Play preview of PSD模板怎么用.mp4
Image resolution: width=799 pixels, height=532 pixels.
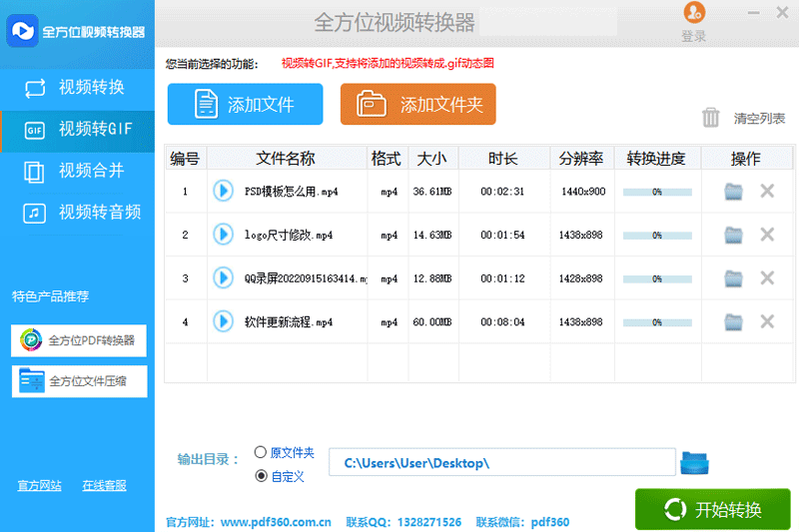[223, 191]
